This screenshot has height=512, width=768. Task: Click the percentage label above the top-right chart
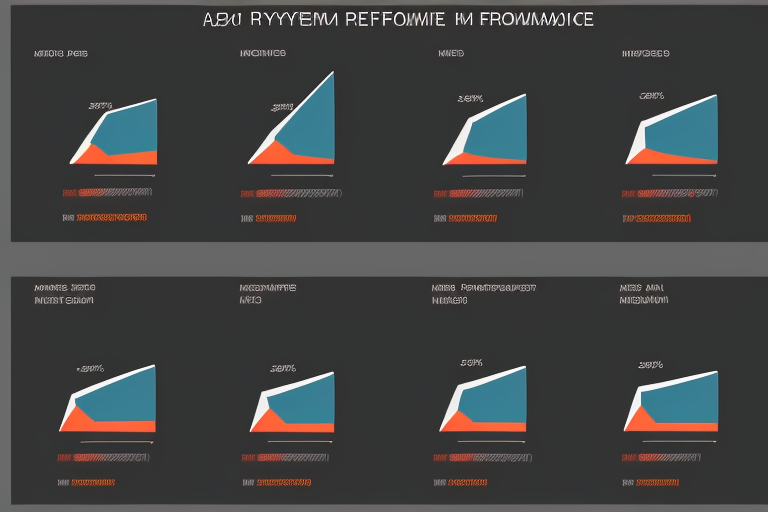click(652, 96)
